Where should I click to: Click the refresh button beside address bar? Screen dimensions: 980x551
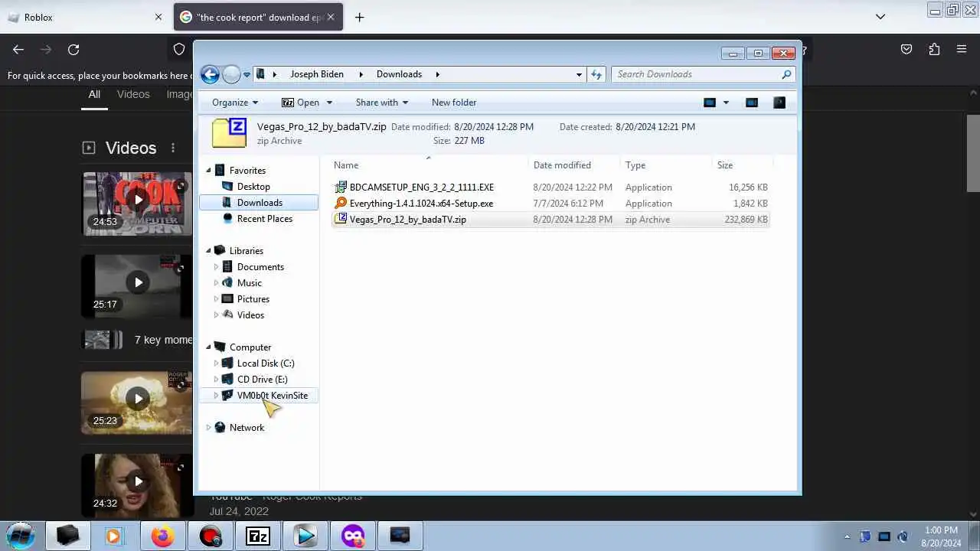point(596,74)
